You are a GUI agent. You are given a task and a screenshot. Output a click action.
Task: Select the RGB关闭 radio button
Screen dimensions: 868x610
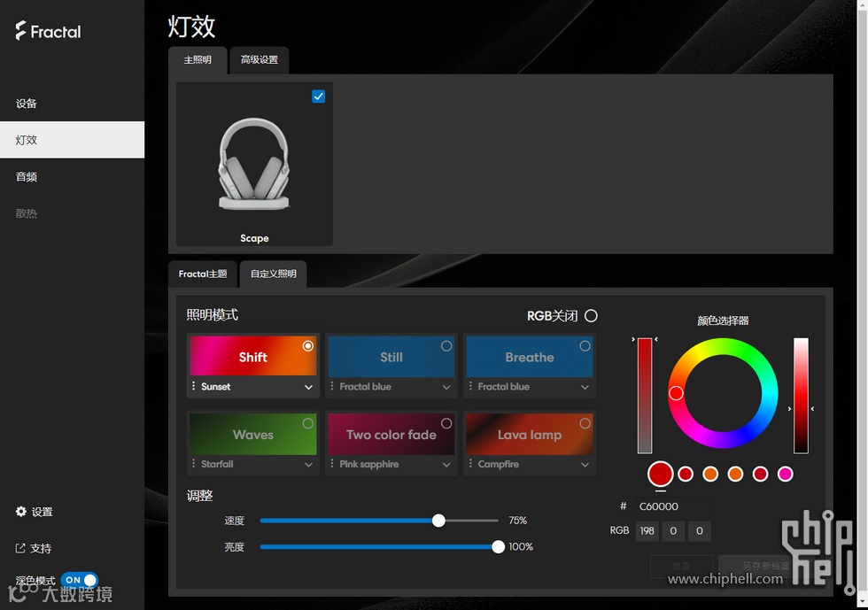click(x=592, y=315)
